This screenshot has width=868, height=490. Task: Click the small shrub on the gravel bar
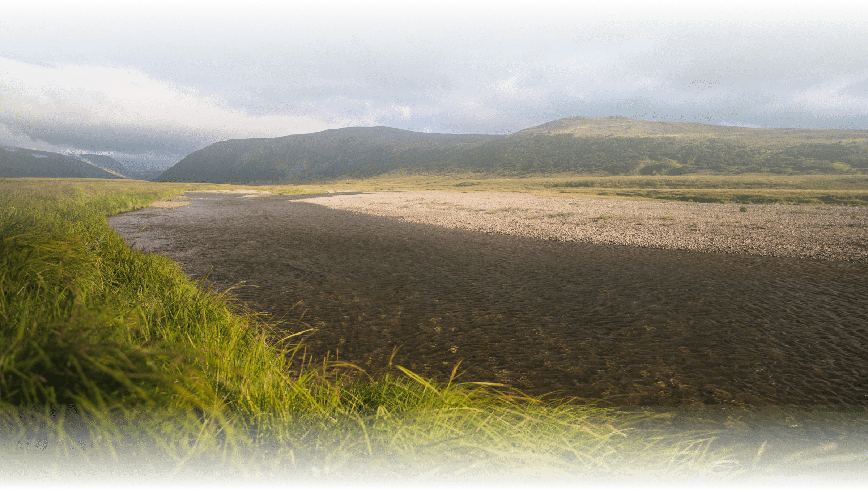point(743,209)
